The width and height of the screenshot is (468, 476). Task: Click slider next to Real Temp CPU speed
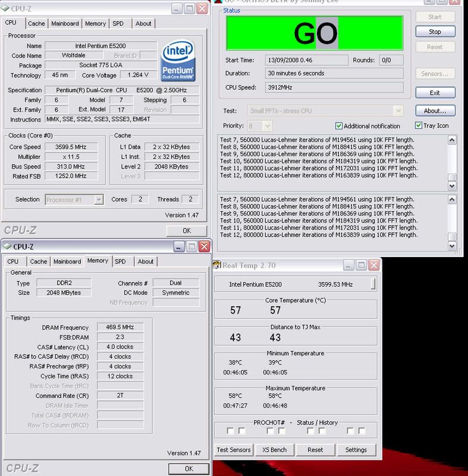[373, 284]
